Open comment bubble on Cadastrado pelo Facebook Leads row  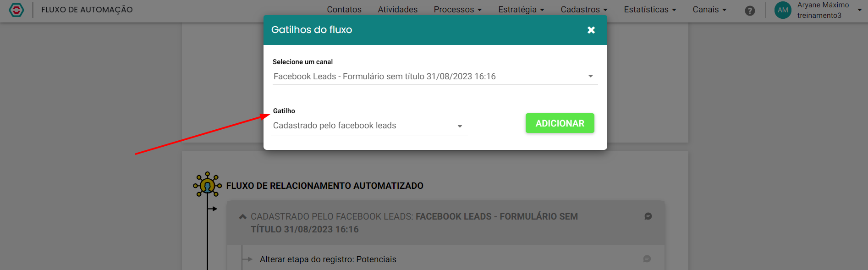pyautogui.click(x=648, y=216)
